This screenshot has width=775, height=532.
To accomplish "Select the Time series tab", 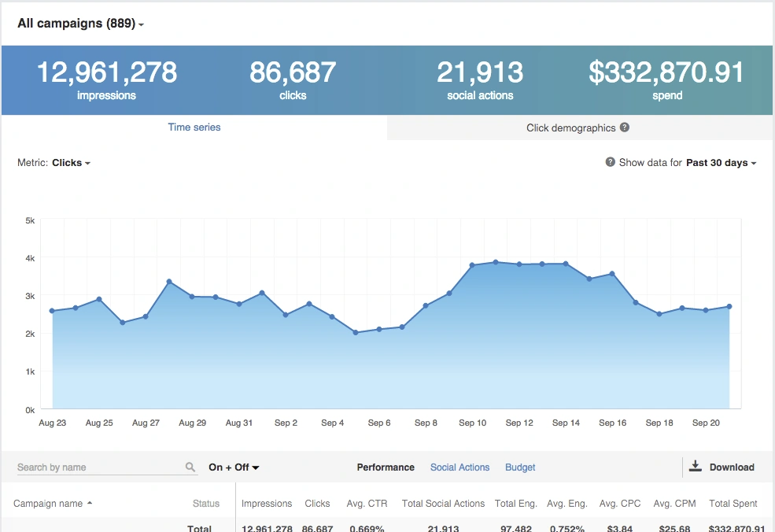I will pyautogui.click(x=194, y=127).
